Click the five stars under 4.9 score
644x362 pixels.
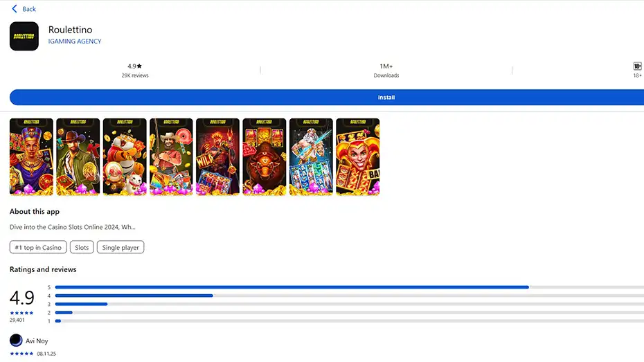tap(21, 313)
